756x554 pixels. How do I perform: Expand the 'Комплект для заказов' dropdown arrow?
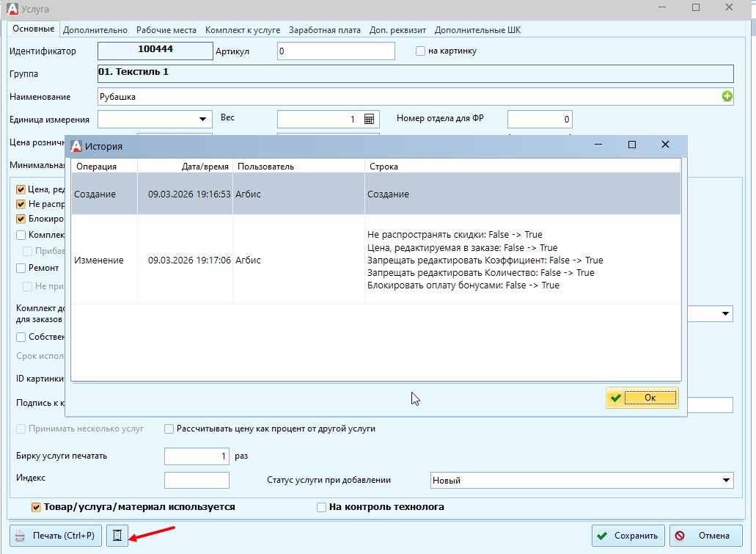[726, 313]
